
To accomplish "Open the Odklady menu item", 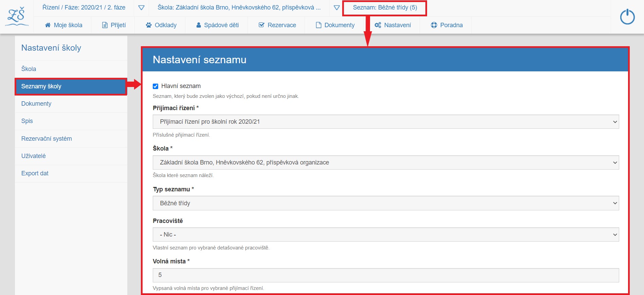I will coord(161,25).
